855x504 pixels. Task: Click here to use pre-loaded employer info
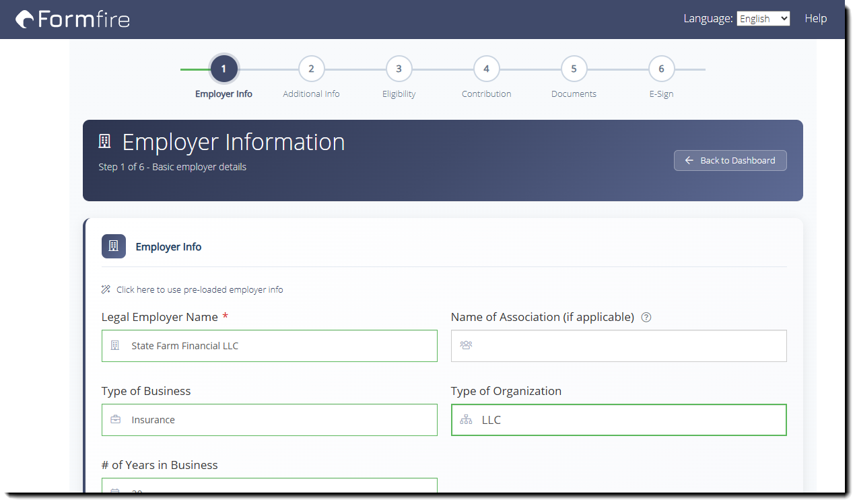pyautogui.click(x=199, y=290)
